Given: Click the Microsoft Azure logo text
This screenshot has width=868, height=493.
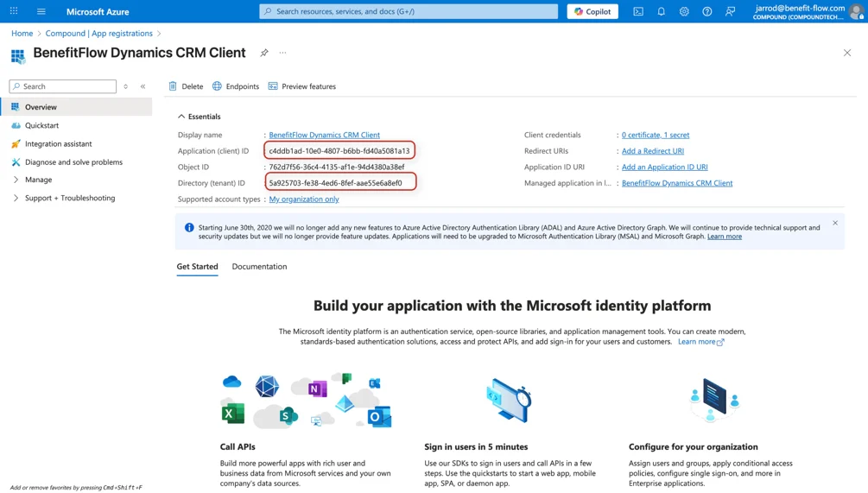Looking at the screenshot, I should 98,11.
